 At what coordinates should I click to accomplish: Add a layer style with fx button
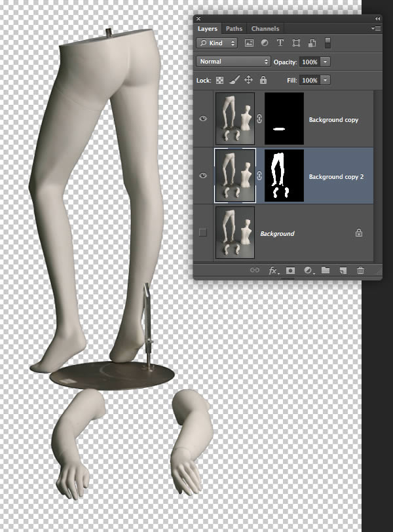pos(272,270)
